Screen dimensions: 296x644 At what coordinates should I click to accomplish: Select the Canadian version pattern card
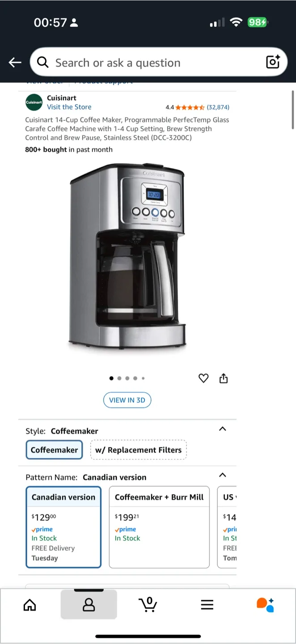point(63,527)
